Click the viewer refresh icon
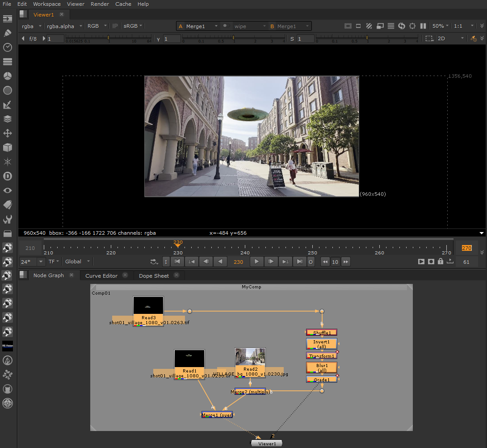 tap(402, 26)
